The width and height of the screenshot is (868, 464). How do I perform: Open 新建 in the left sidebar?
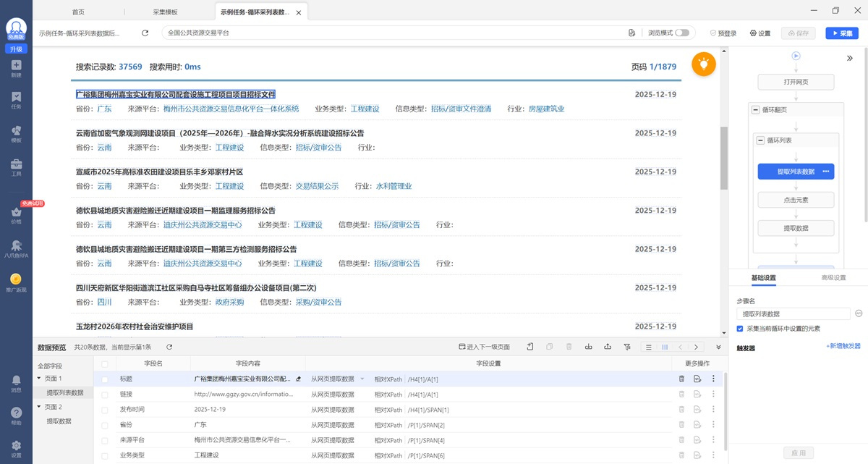click(x=16, y=69)
